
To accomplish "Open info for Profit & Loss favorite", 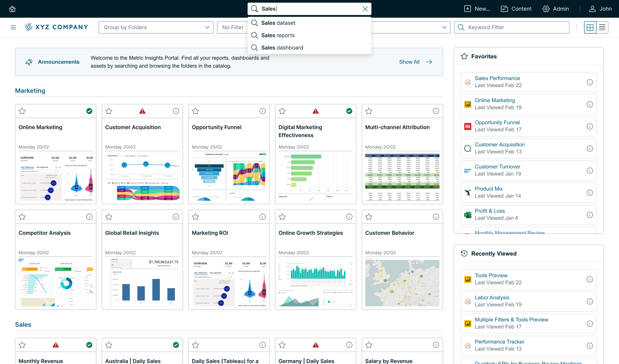I will pos(589,215).
